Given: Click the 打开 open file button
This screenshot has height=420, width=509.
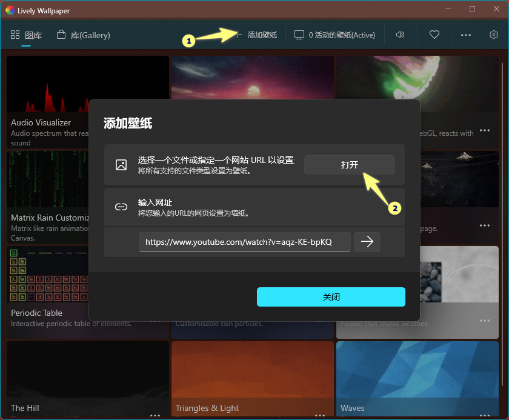Looking at the screenshot, I should point(350,165).
